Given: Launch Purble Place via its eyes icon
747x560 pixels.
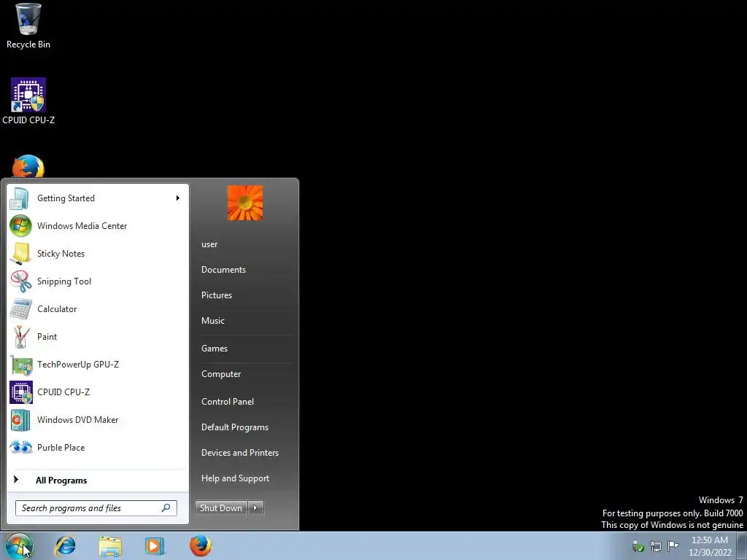Looking at the screenshot, I should pos(21,447).
